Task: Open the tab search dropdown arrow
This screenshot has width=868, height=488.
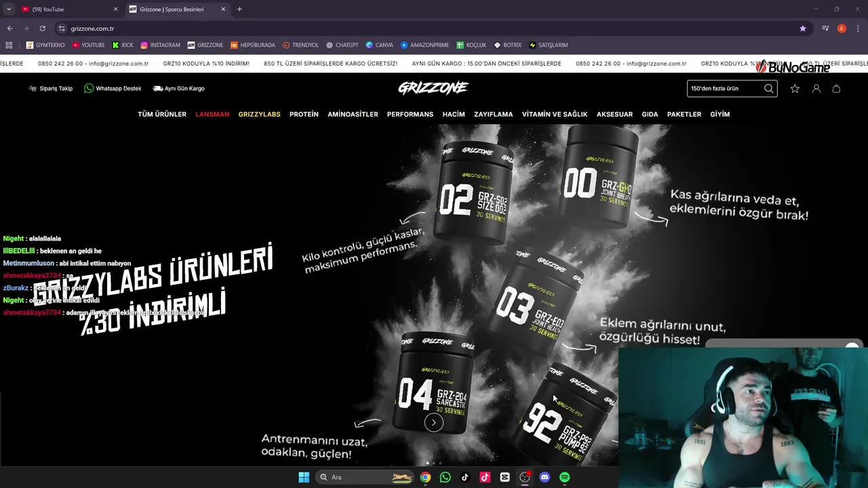Action: pyautogui.click(x=9, y=9)
